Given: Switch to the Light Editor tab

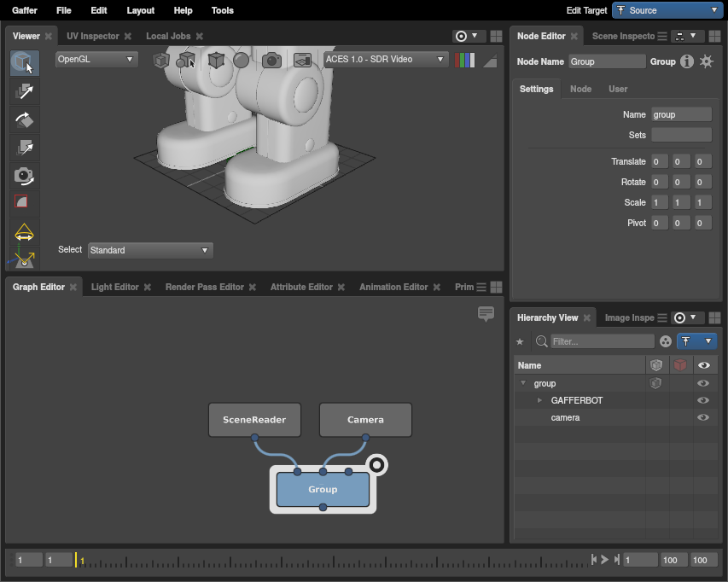Looking at the screenshot, I should click(114, 287).
